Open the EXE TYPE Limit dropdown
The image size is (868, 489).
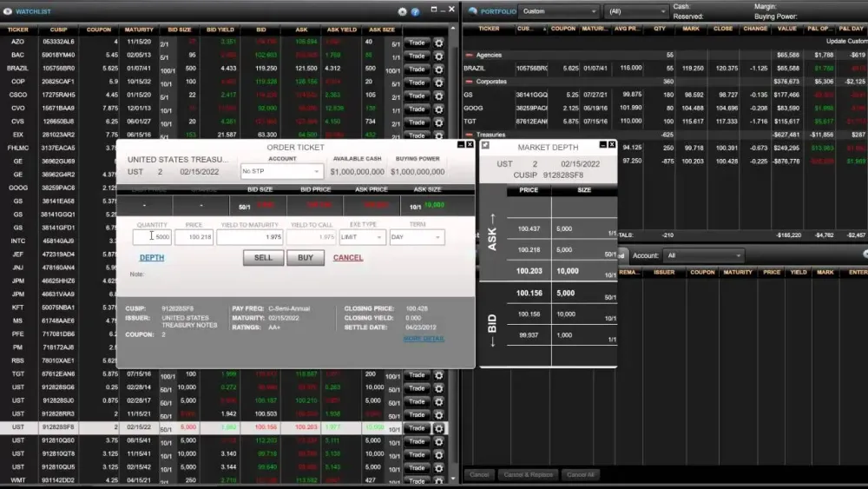coord(362,237)
